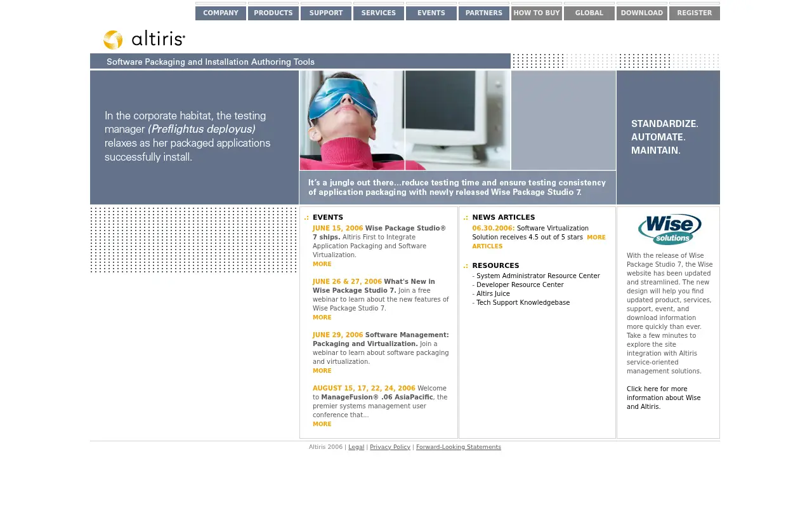Select HOW TO BUY in navigation
Image resolution: width=812 pixels, height=508 pixels.
[537, 13]
